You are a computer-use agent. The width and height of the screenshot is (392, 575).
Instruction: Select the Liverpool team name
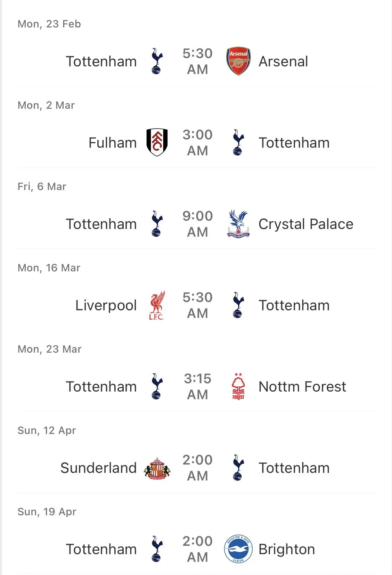[106, 305]
